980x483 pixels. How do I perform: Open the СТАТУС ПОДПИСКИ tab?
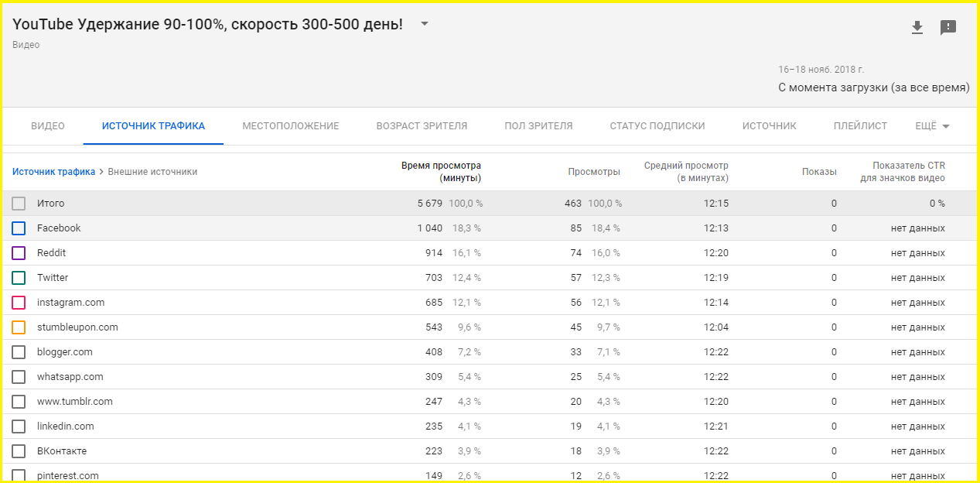point(657,126)
